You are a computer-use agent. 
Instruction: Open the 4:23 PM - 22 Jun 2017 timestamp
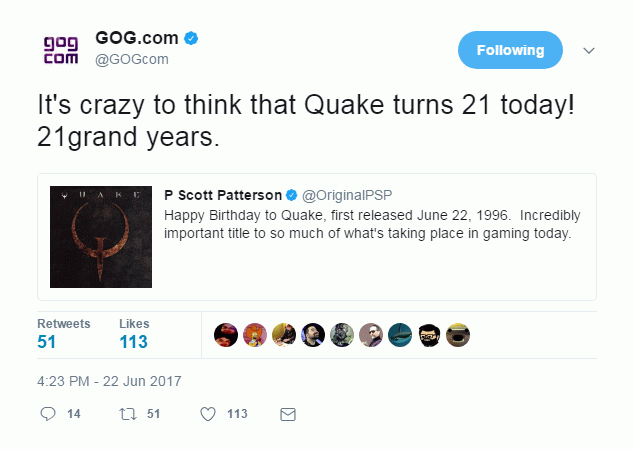(109, 381)
